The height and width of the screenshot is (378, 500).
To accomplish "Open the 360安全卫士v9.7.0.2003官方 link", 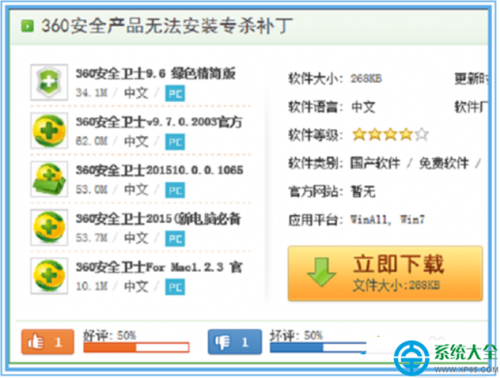I will (x=159, y=122).
